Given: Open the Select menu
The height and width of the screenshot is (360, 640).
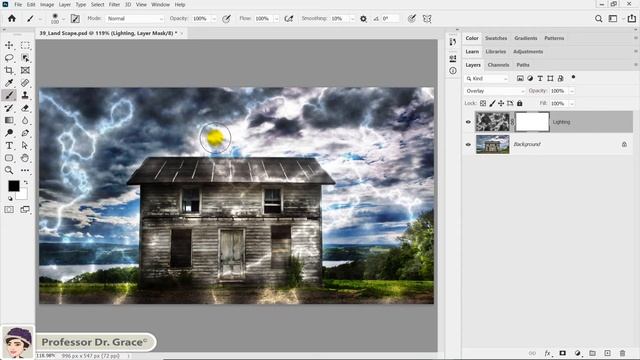Looking at the screenshot, I should 98,4.
